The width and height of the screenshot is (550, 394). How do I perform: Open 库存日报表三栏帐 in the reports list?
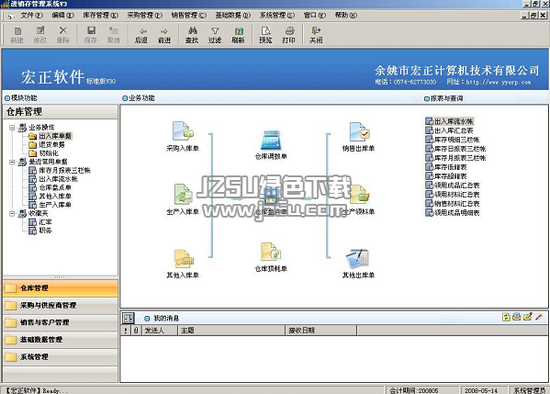click(x=460, y=149)
